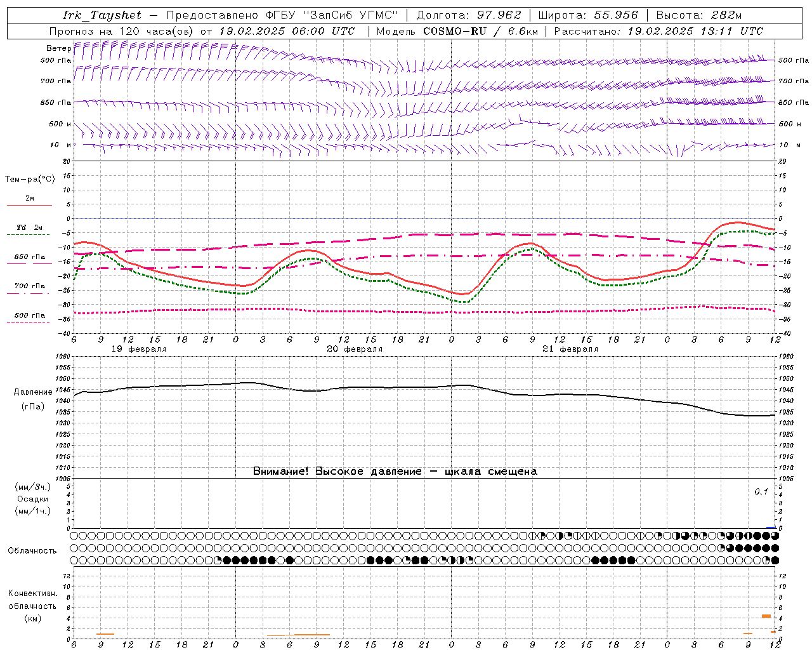Click the '(гПа)' unit label under Давление
This screenshot has width=812, height=650.
pos(33,407)
